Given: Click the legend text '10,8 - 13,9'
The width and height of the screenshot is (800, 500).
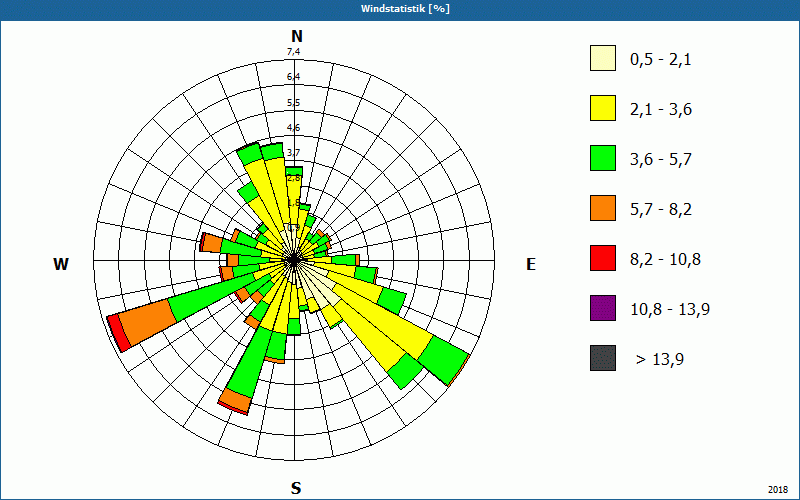Looking at the screenshot, I should (670, 310).
